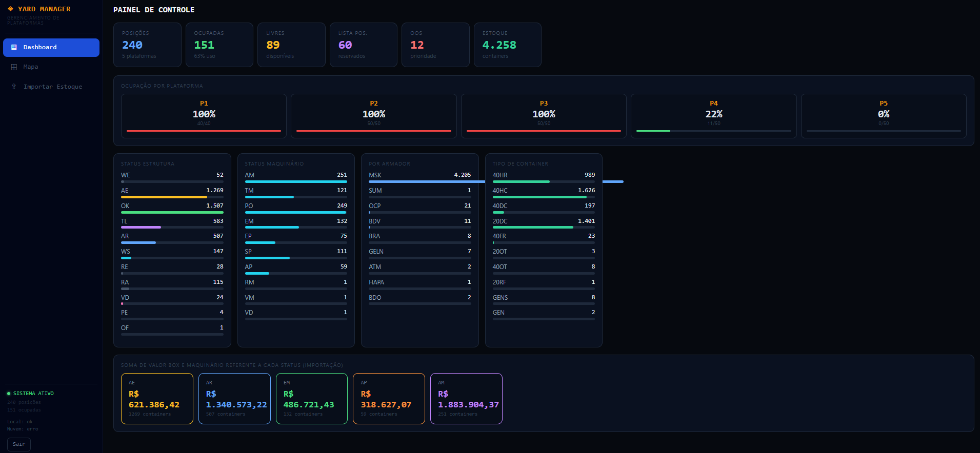The width and height of the screenshot is (980, 453).
Task: Select the AM value card showing R$ 1.883.904,37
Action: [x=466, y=399]
